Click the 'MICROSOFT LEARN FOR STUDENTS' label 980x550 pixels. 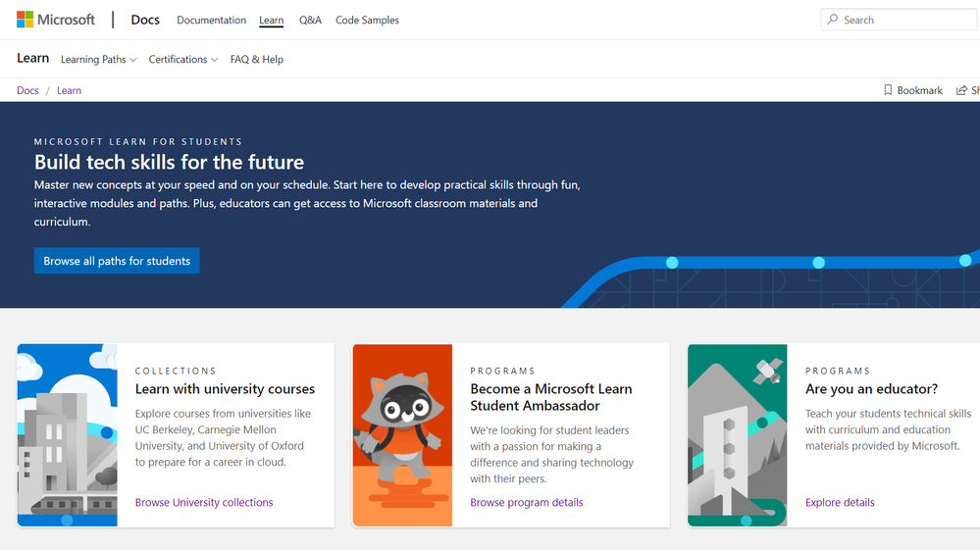coord(138,142)
